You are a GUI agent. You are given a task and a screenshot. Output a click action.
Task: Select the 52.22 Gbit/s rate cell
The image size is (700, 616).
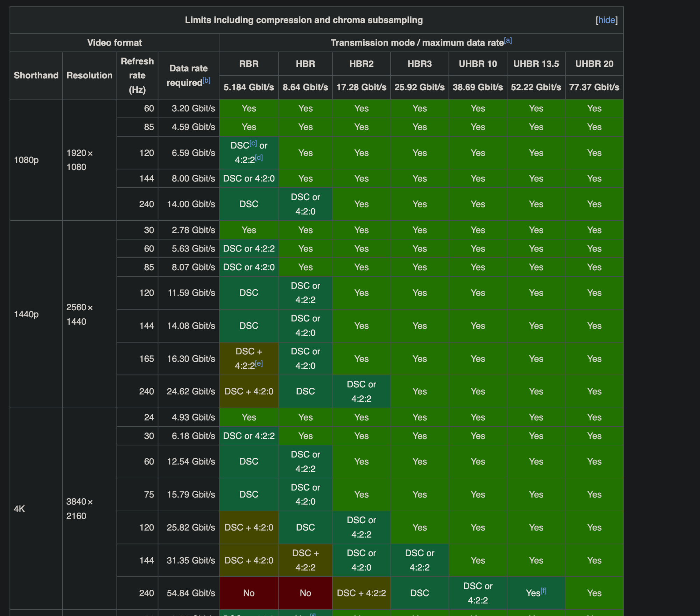pos(536,87)
